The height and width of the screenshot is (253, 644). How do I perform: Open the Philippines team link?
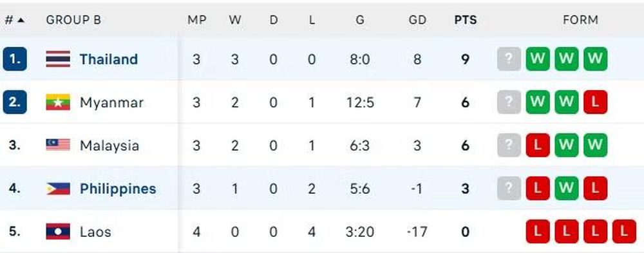click(118, 189)
